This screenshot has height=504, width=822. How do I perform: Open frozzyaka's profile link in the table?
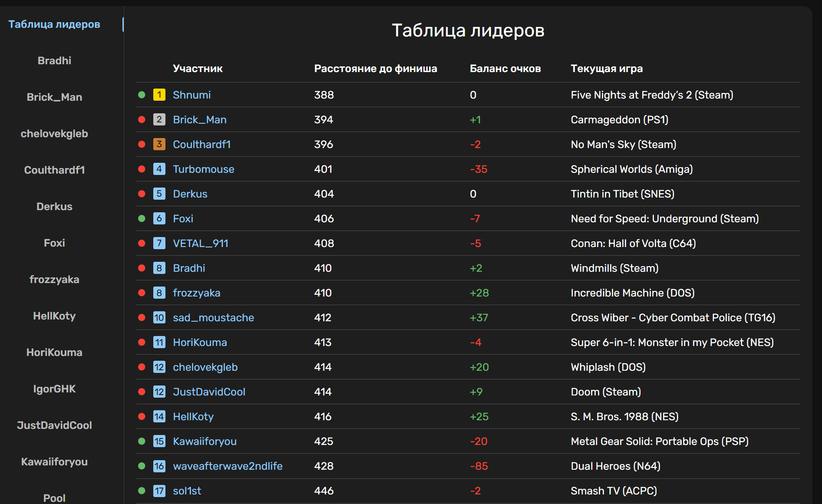(196, 293)
